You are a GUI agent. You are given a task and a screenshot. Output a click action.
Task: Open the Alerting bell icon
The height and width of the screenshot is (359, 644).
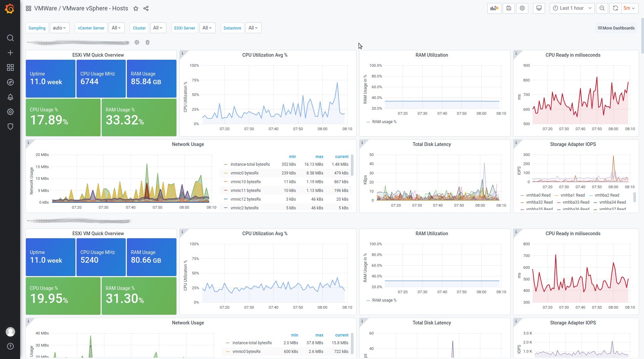[x=10, y=97]
